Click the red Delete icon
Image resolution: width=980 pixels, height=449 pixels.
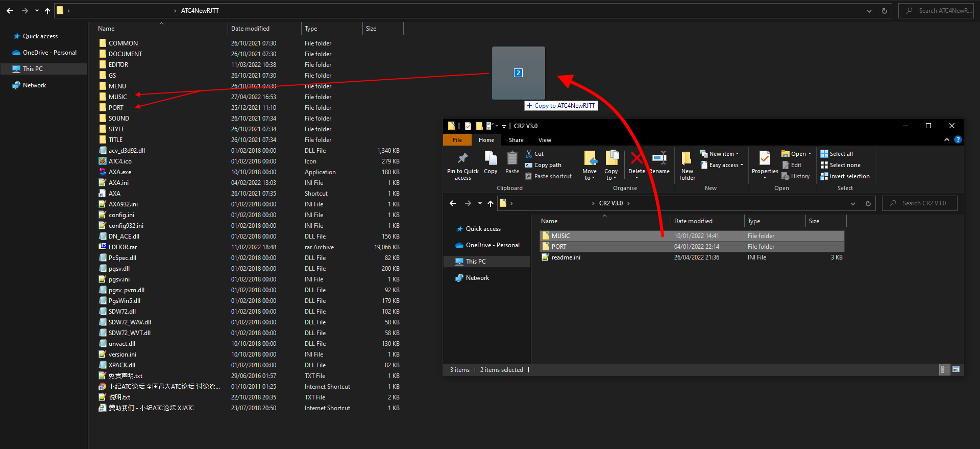point(636,158)
